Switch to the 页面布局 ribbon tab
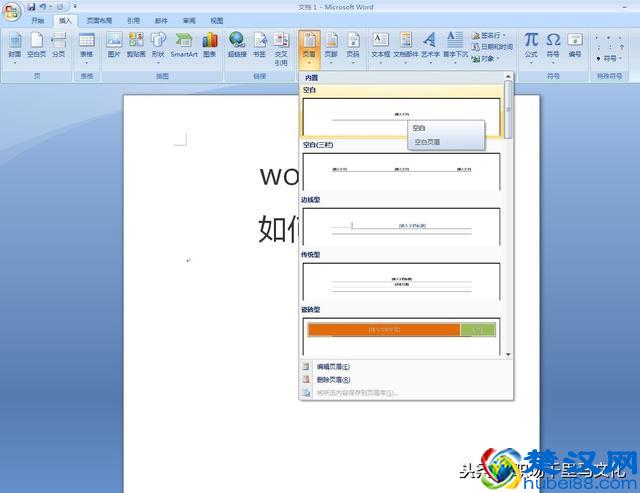The image size is (640, 493). [99, 20]
